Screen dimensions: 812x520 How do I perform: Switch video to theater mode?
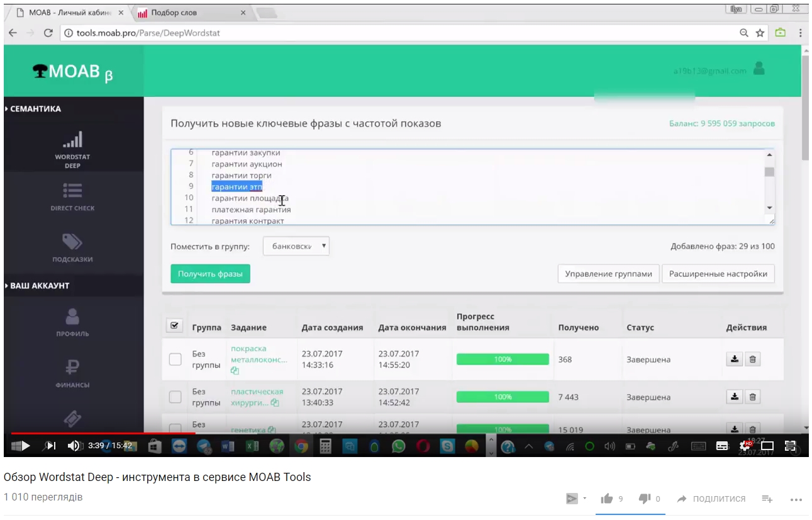[767, 446]
